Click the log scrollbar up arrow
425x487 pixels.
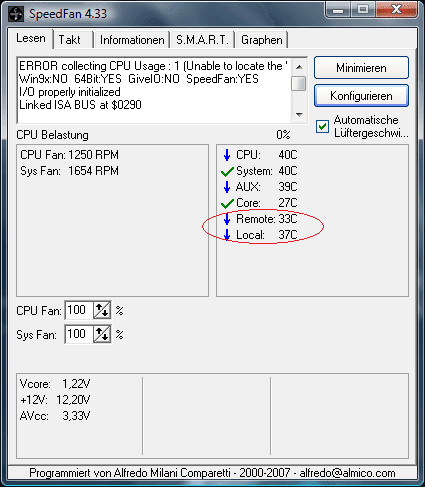click(x=299, y=67)
